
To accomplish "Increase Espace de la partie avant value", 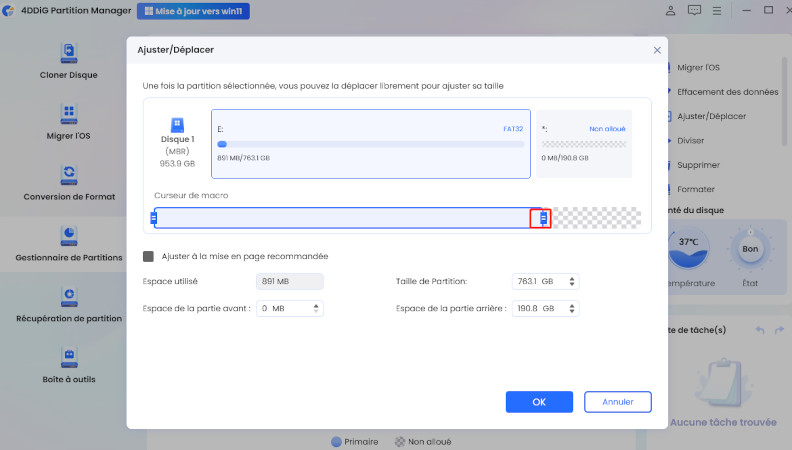I will tap(317, 305).
